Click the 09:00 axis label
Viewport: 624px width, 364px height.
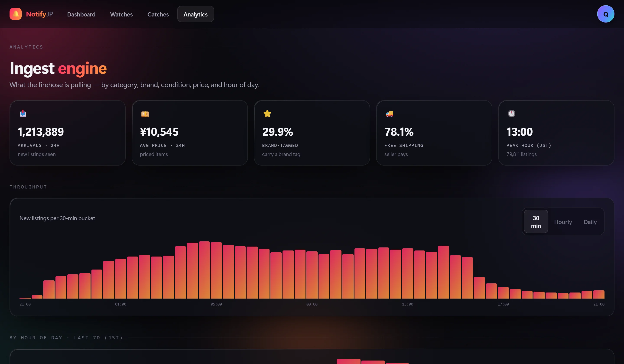click(x=312, y=304)
